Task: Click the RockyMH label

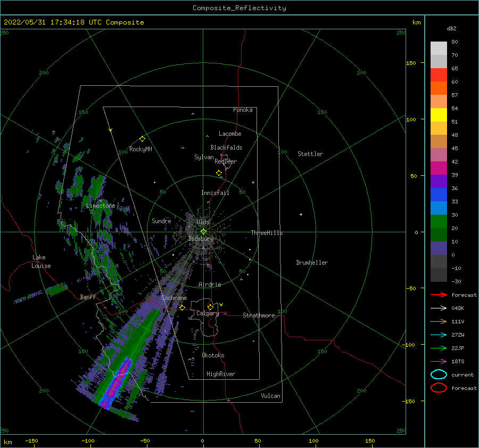Action: click(x=141, y=149)
